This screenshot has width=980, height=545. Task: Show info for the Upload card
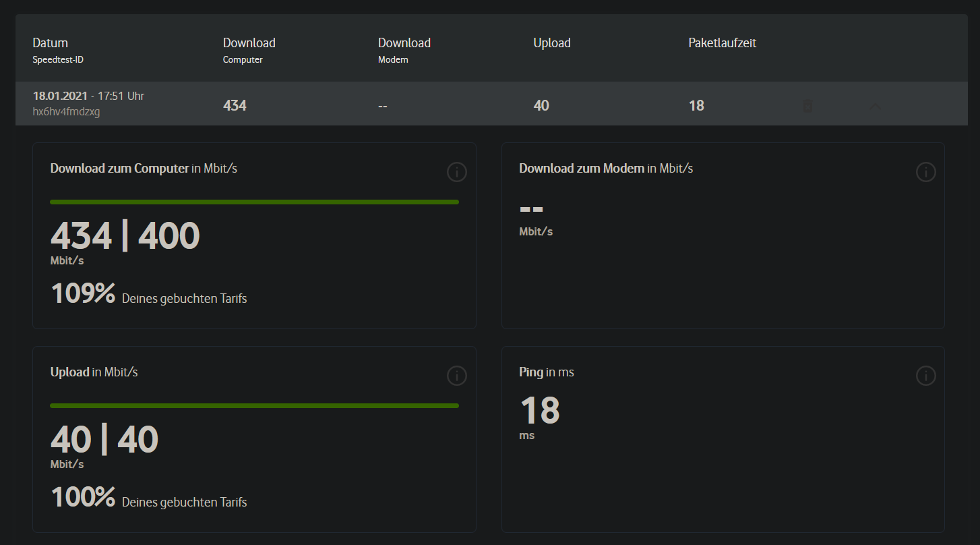point(456,376)
